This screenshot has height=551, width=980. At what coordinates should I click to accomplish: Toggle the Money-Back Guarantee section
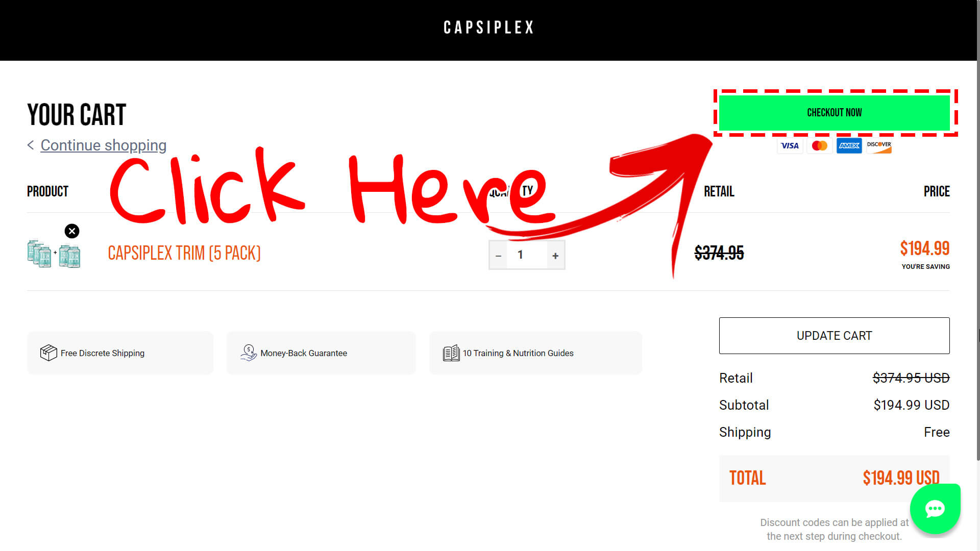pyautogui.click(x=321, y=353)
